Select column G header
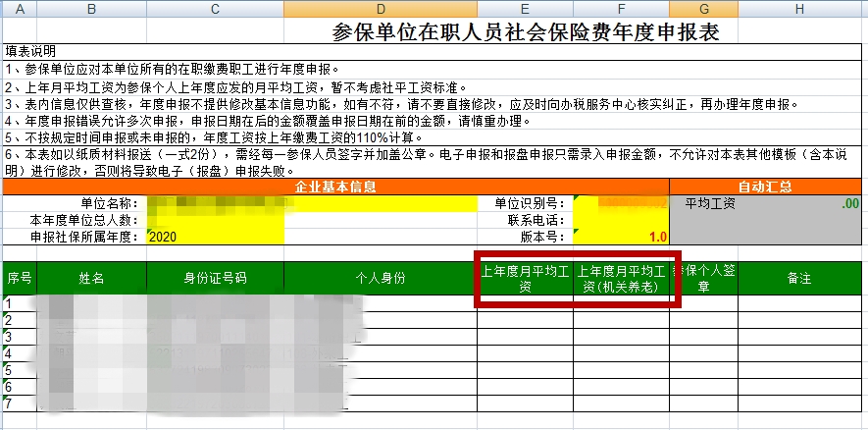 click(x=703, y=8)
